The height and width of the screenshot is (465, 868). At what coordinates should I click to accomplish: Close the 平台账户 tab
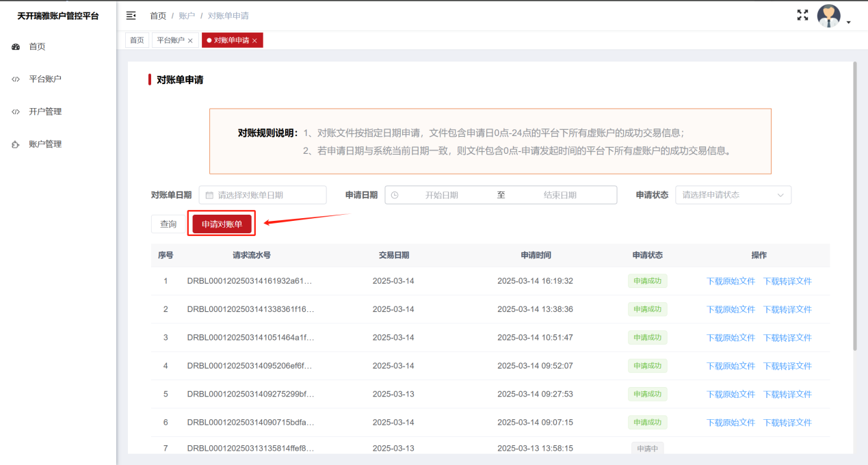(x=190, y=41)
